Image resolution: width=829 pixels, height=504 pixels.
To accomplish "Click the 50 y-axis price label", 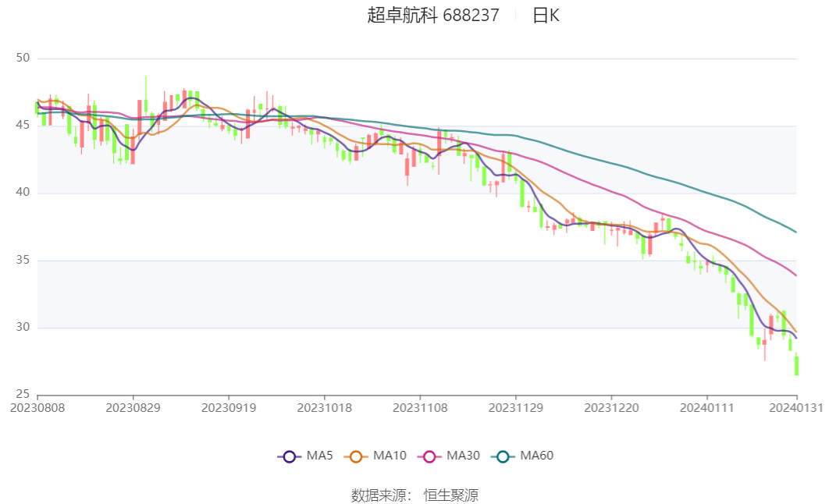I will (22, 59).
